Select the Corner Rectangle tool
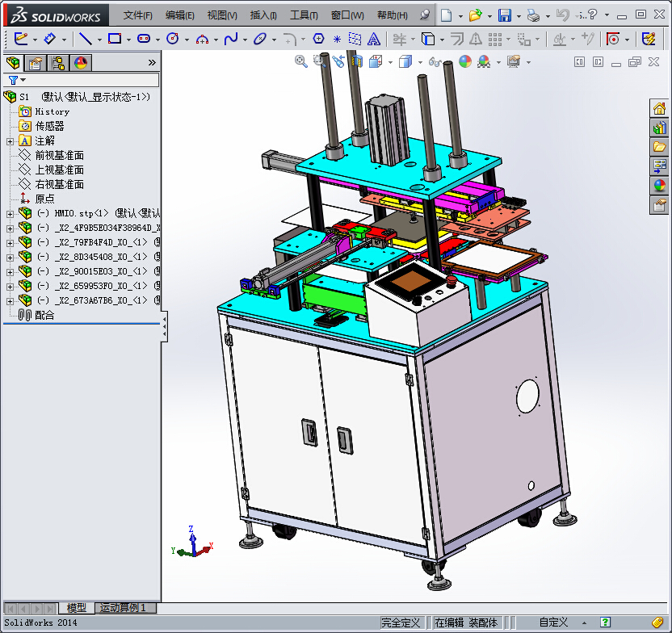672x633 pixels. click(115, 39)
